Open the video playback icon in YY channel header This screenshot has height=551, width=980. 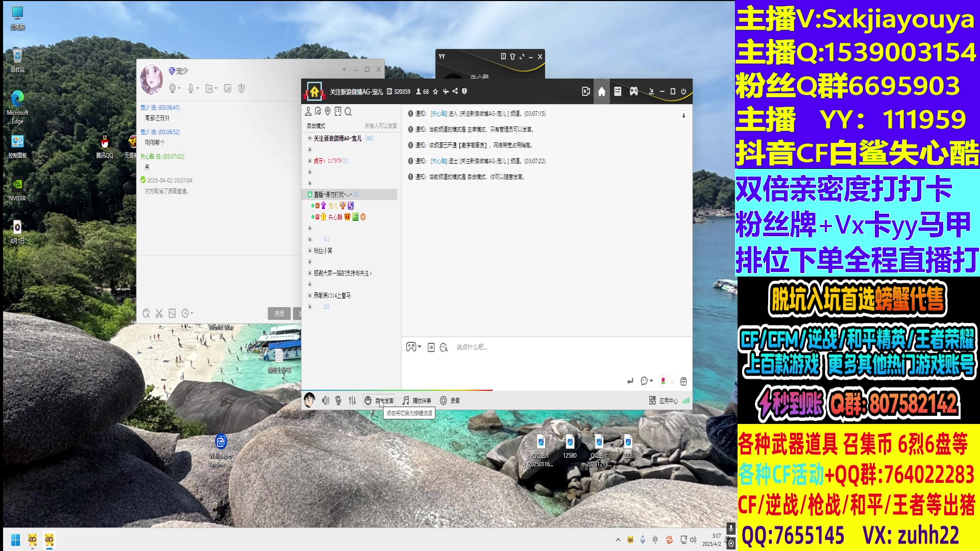(585, 91)
